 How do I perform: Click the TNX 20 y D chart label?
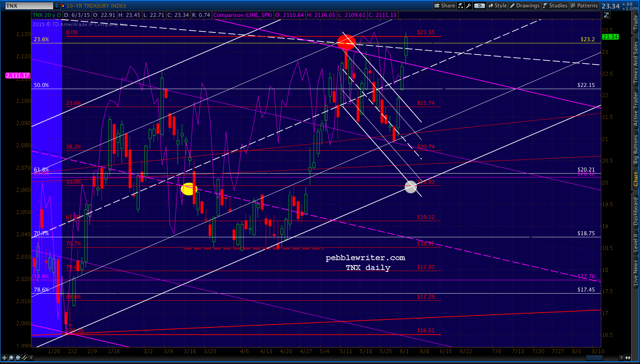tap(47, 15)
